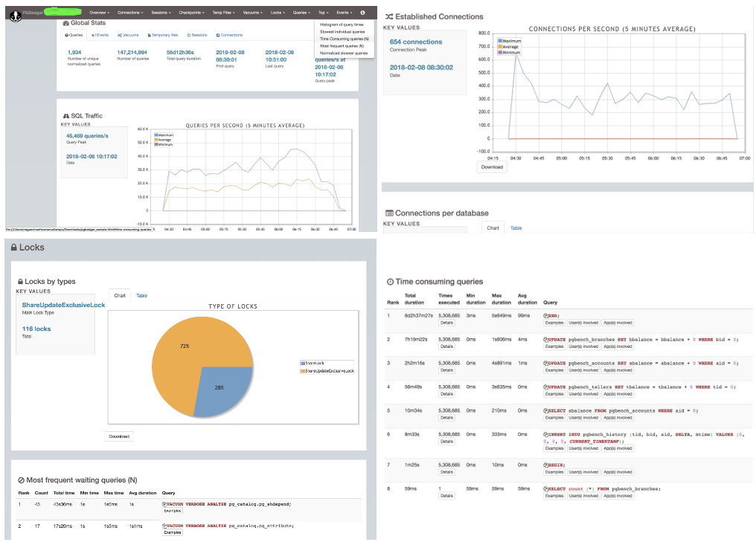Viewport: 756px width, 542px height.
Task: Choose Slowest individual queries menu item
Action: [x=342, y=32]
